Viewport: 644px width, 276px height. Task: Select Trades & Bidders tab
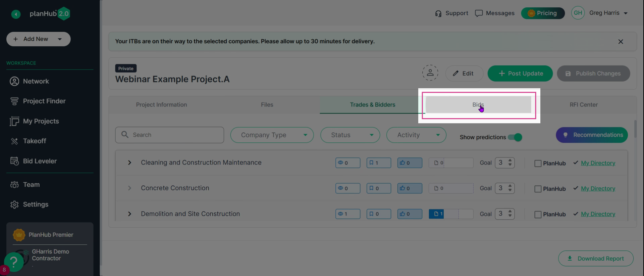(x=373, y=105)
